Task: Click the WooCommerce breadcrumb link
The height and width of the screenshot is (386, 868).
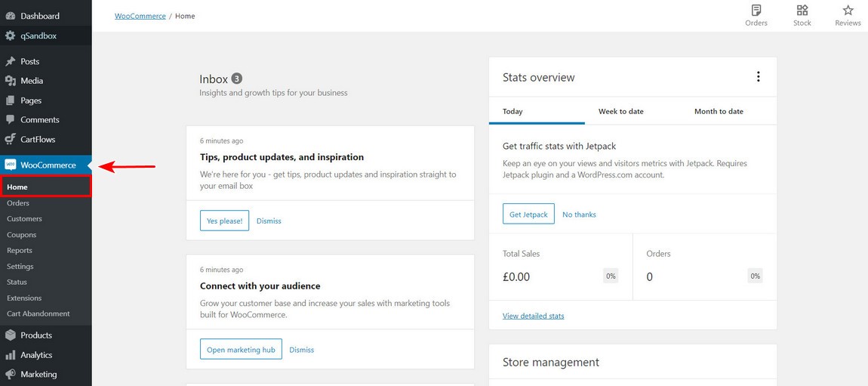Action: [x=140, y=16]
